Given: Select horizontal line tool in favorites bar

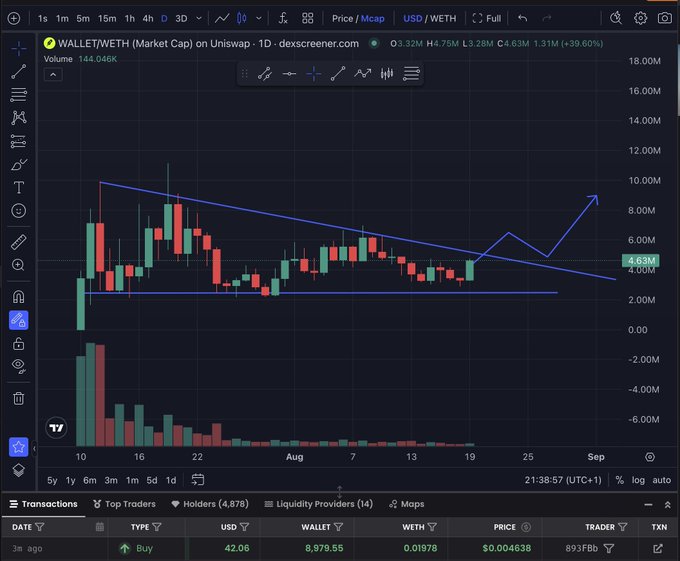Looking at the screenshot, I should point(289,74).
